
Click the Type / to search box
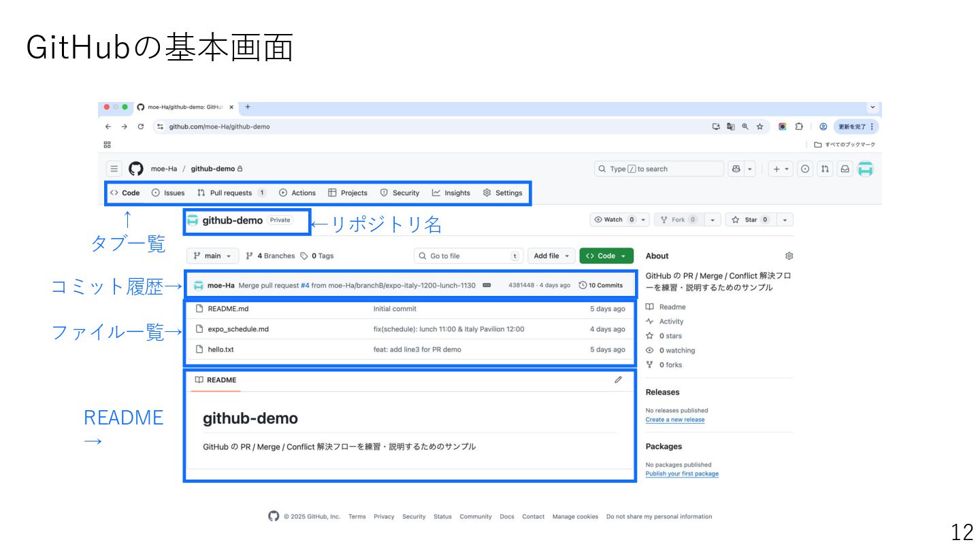coord(659,169)
